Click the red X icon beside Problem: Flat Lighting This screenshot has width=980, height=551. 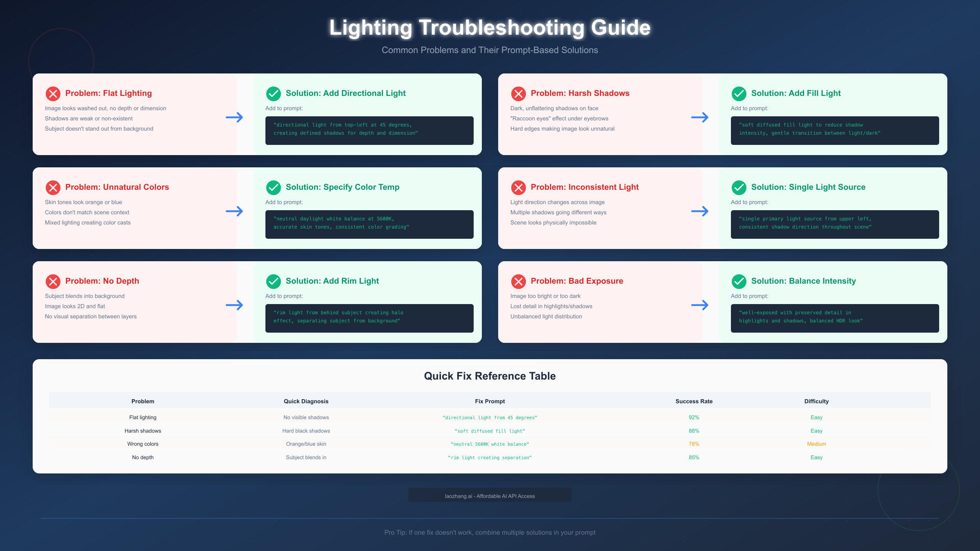pos(53,93)
